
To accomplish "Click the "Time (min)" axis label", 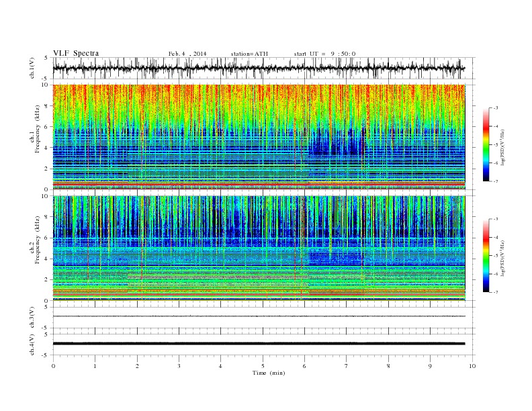I will (269, 373).
